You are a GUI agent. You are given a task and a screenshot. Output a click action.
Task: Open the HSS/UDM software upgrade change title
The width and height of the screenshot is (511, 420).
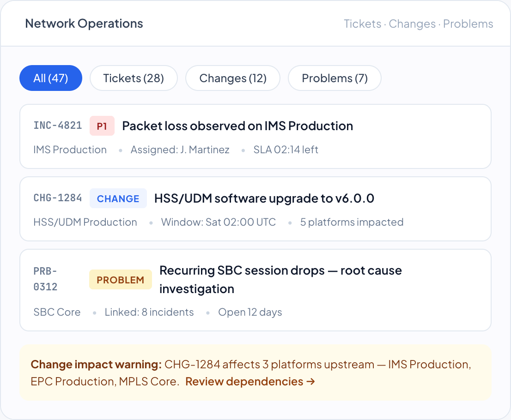[264, 198]
